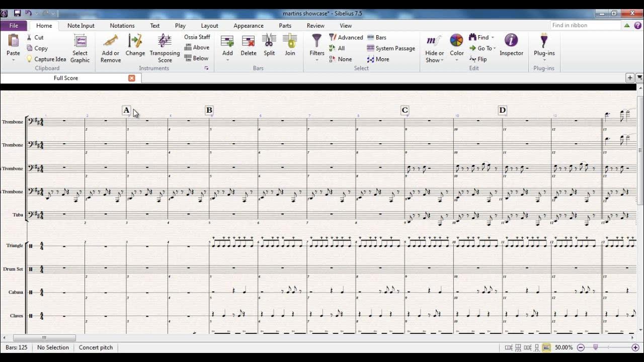Save the score via floppy icon

pyautogui.click(x=17, y=13)
